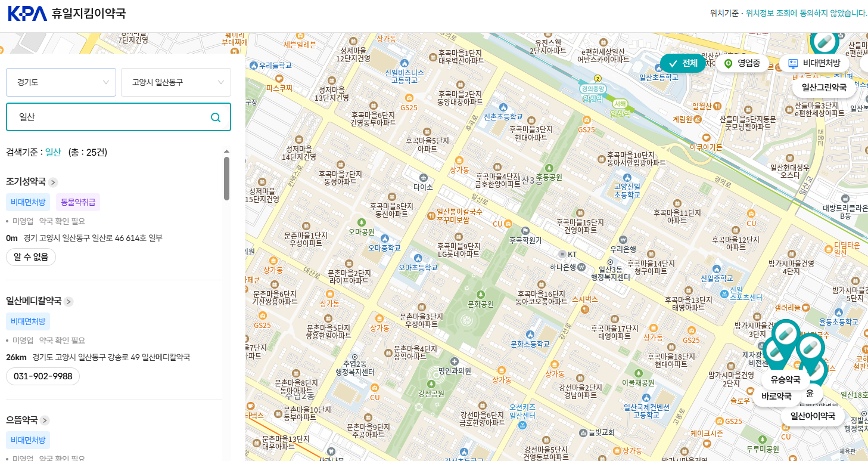Click 비대면처방 tag under 조기성약국
Screen dimensions: 868x461
pyautogui.click(x=28, y=202)
